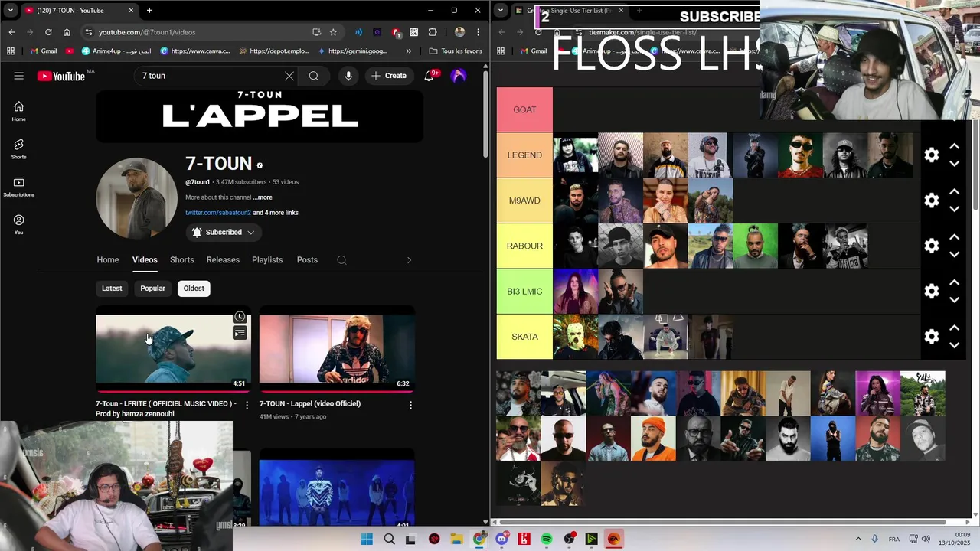Click Home in the YouTube left sidebar
Image resolution: width=980 pixels, height=551 pixels.
(18, 111)
